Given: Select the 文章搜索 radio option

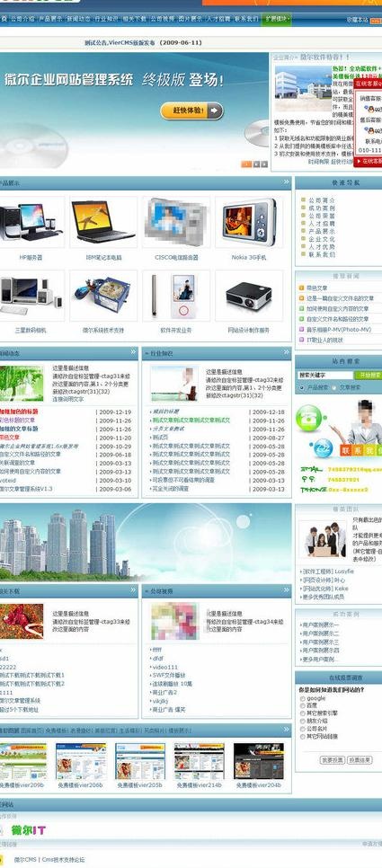Looking at the screenshot, I should (x=334, y=387).
